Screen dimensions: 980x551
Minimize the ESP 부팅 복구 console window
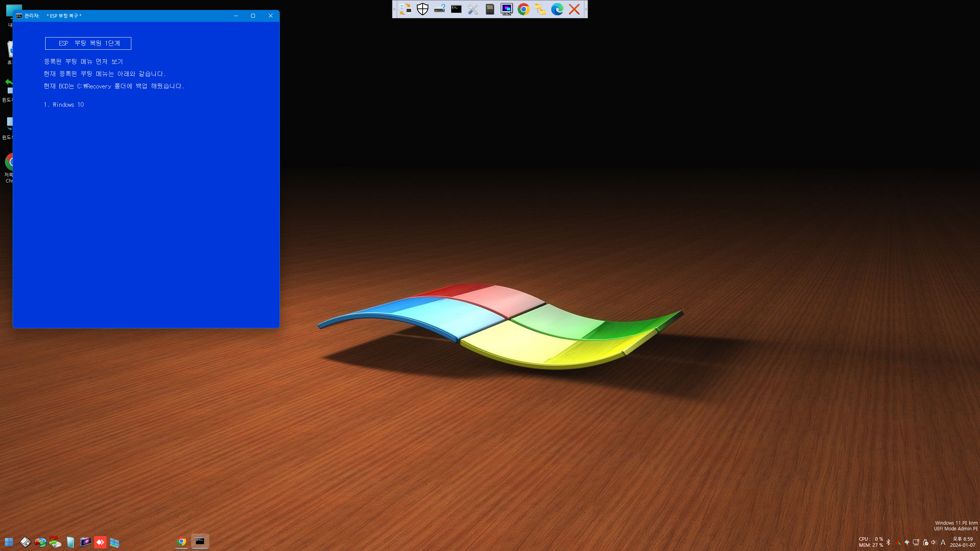click(236, 16)
